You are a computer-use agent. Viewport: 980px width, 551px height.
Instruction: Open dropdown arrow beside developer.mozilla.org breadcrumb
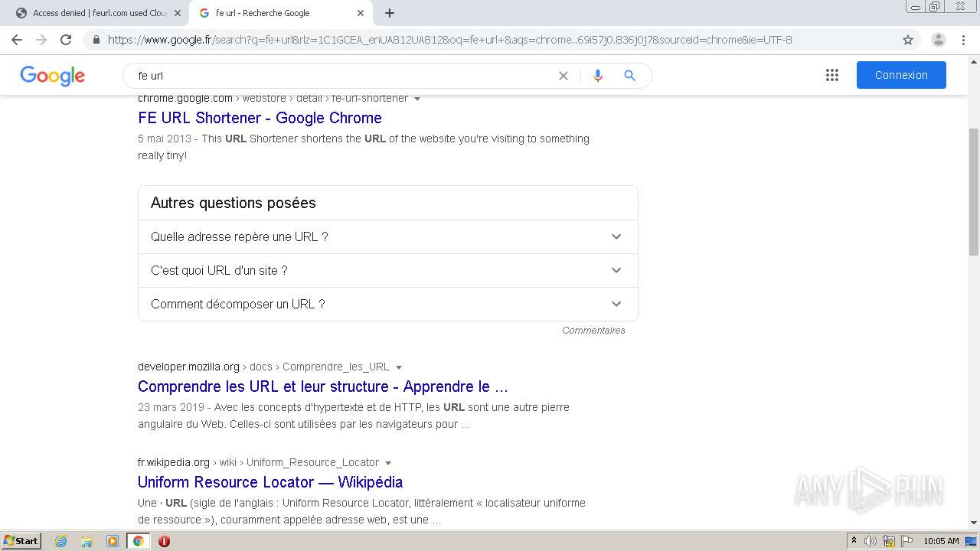click(x=399, y=367)
